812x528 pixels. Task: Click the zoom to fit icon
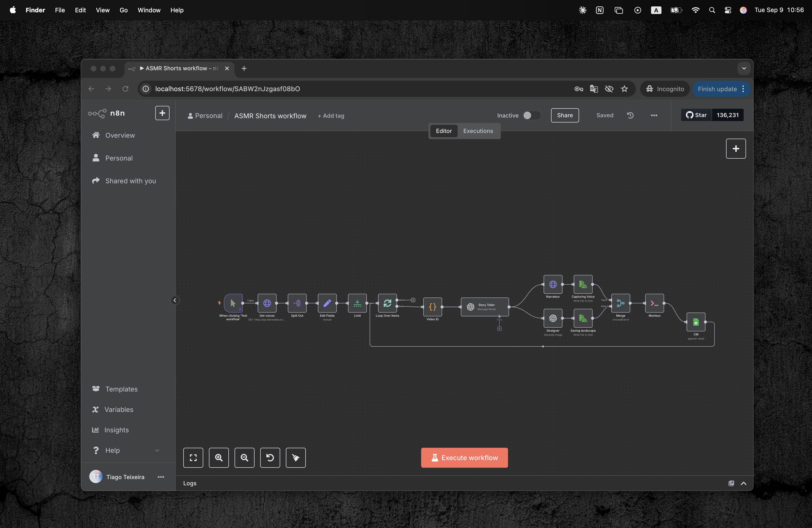click(193, 457)
